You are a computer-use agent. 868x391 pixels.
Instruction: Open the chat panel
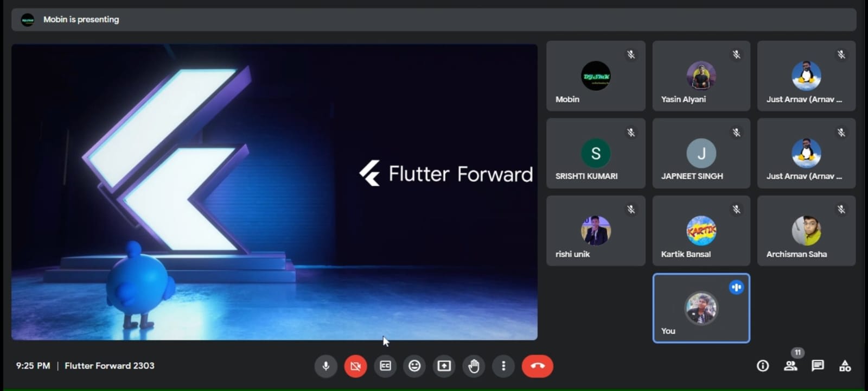(818, 366)
